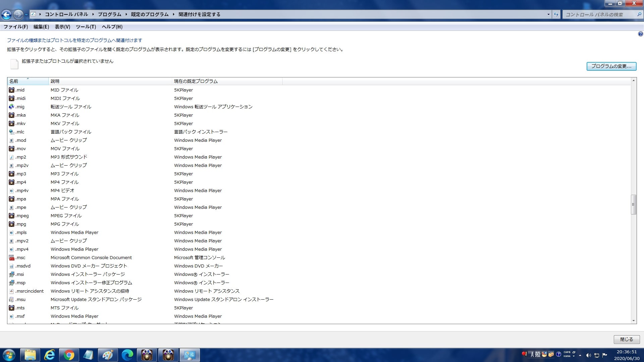Image resolution: width=644 pixels, height=362 pixels.
Task: Click the .mid file type icon
Action: [x=11, y=90]
